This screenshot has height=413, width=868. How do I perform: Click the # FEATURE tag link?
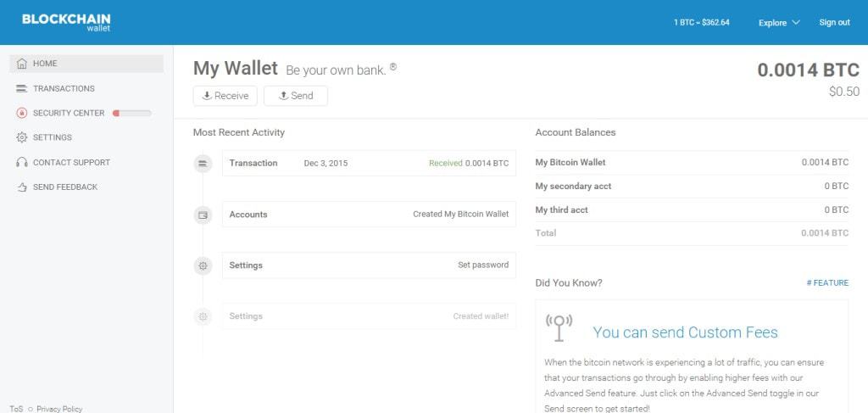pos(827,283)
